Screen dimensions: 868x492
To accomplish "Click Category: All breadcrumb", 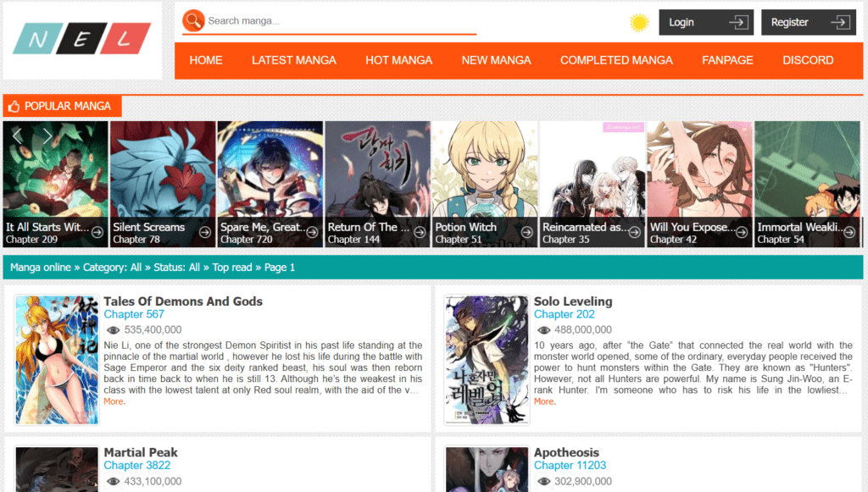I will point(113,268).
